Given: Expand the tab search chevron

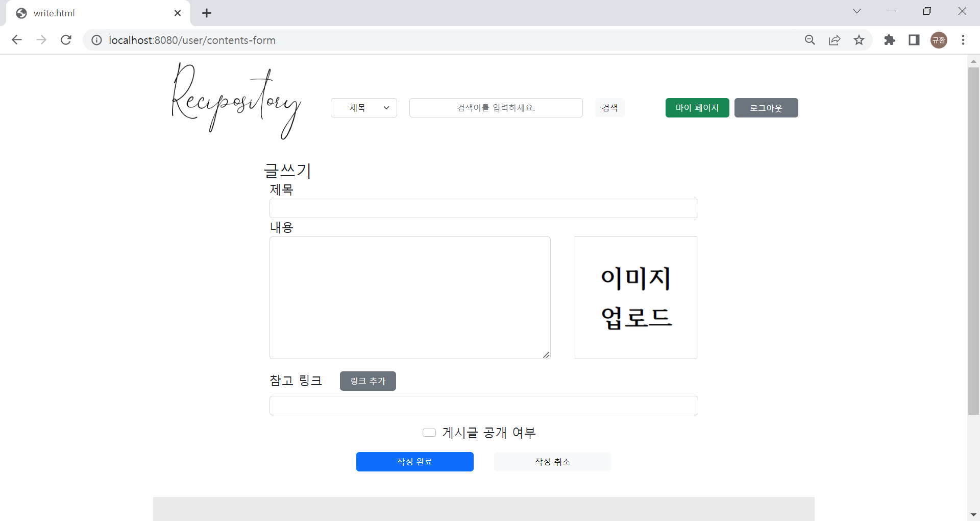Looking at the screenshot, I should click(x=857, y=11).
